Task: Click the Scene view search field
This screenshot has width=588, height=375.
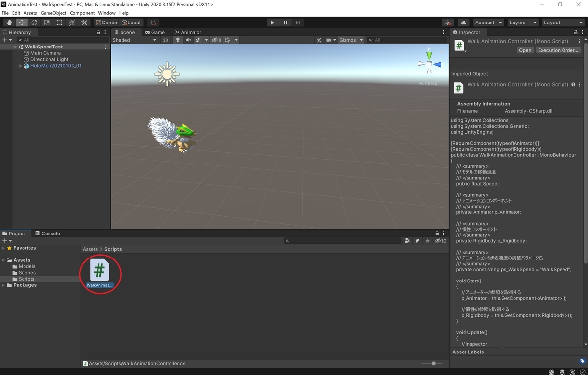Action: pos(407,40)
